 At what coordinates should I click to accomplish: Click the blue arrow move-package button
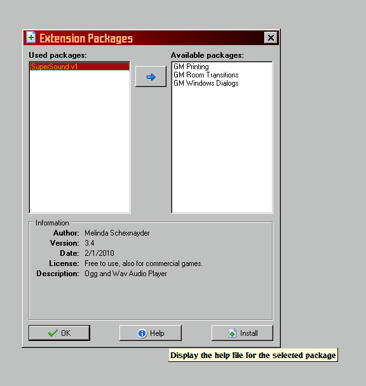151,77
